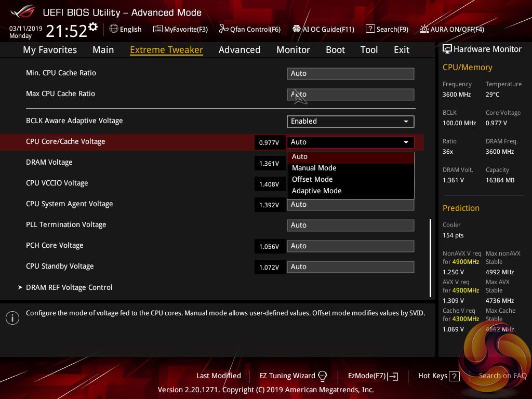The width and height of the screenshot is (532, 399).
Task: Click the Hardware Monitor screen icon
Action: (447, 49)
